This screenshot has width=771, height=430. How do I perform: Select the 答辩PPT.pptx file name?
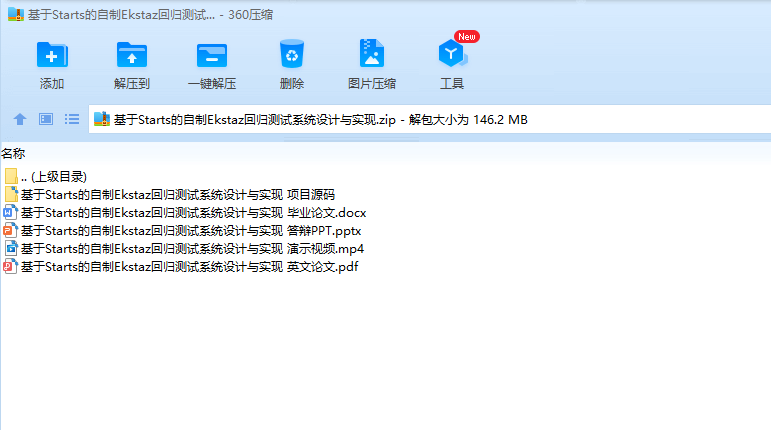191,230
